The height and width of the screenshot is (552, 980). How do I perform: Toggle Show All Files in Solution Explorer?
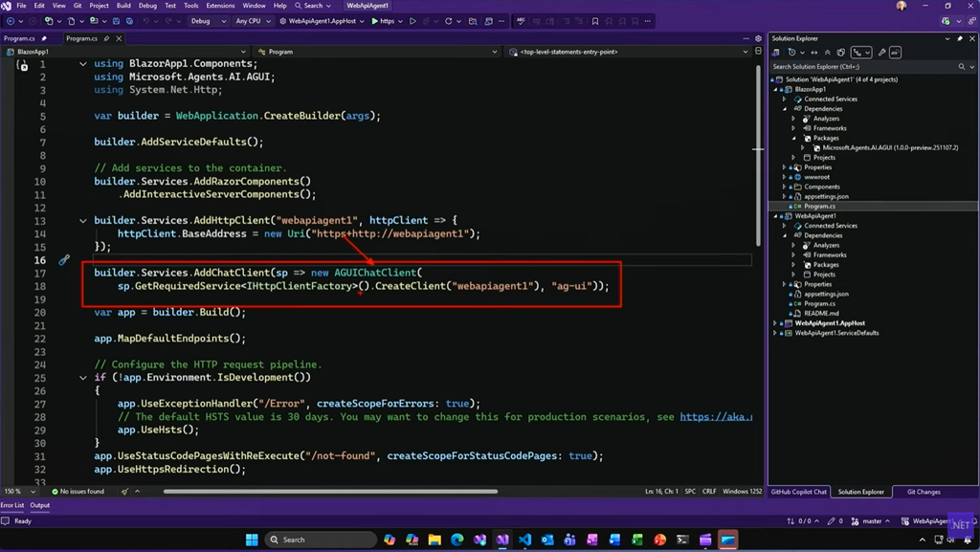click(x=841, y=53)
